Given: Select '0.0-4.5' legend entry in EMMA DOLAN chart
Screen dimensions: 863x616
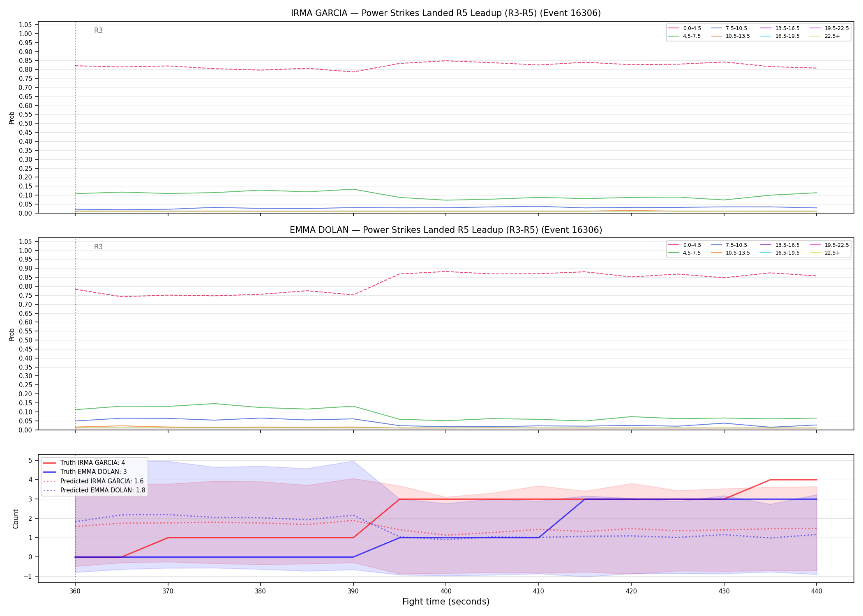Looking at the screenshot, I should coord(685,245).
